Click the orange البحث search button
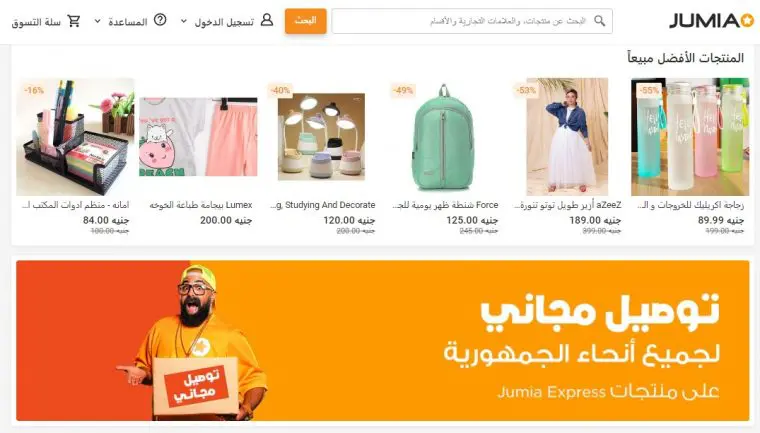Viewport: 760px width, 433px height. point(305,21)
